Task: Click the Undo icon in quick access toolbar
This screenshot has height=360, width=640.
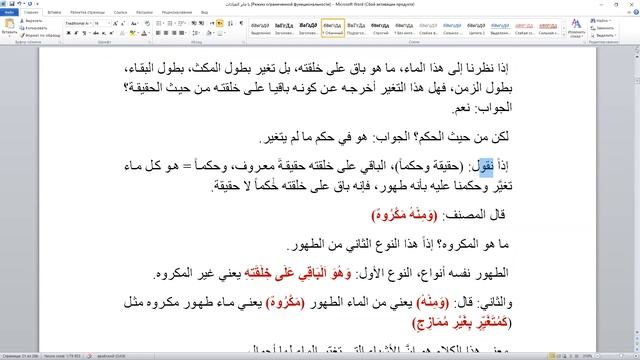Action: [19, 4]
